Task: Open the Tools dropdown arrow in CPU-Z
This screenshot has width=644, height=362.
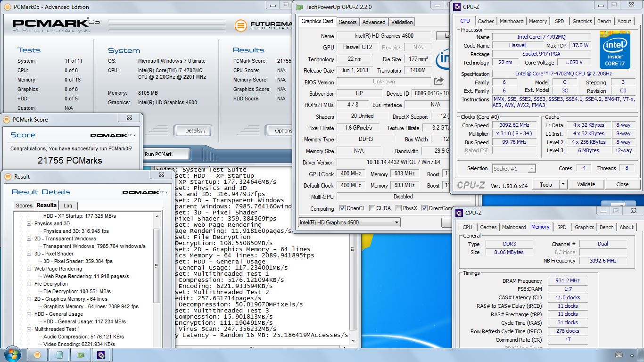Action: pos(563,184)
